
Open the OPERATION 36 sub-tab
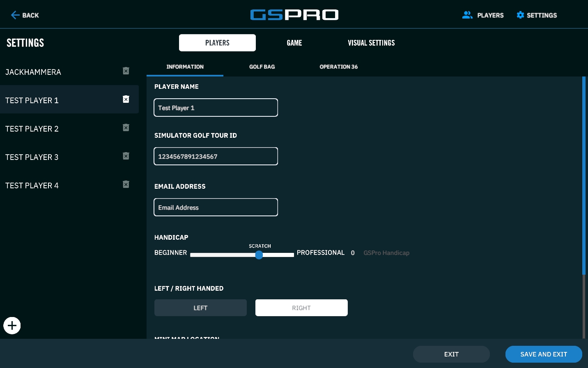pos(339,67)
